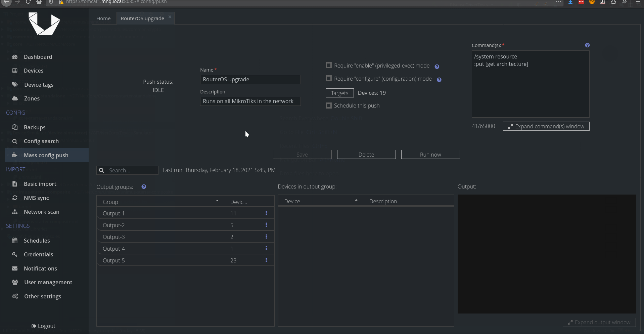
Task: Sort output groups by Group column
Action: (160, 202)
